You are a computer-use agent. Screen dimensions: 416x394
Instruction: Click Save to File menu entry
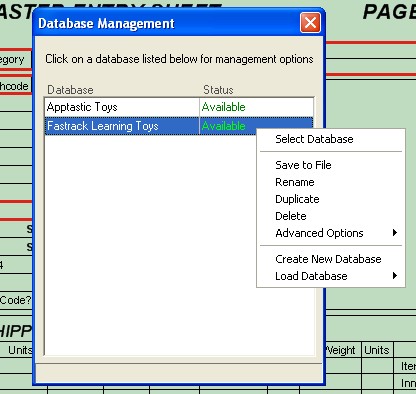[x=330, y=165]
